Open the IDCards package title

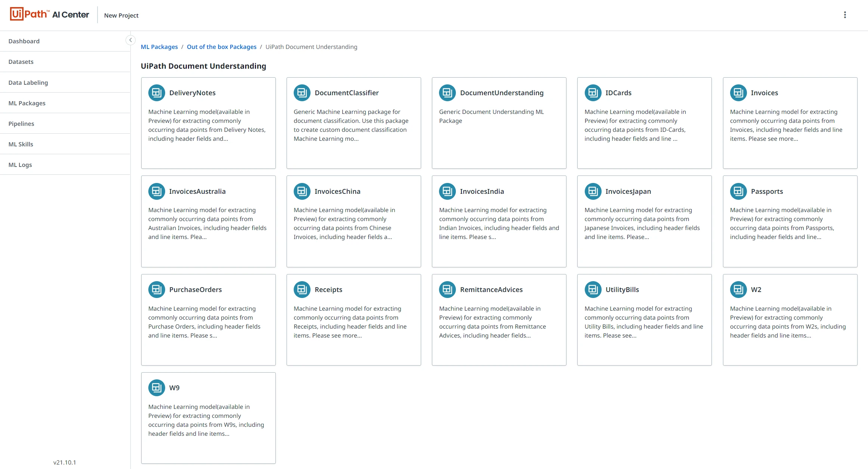tap(618, 93)
